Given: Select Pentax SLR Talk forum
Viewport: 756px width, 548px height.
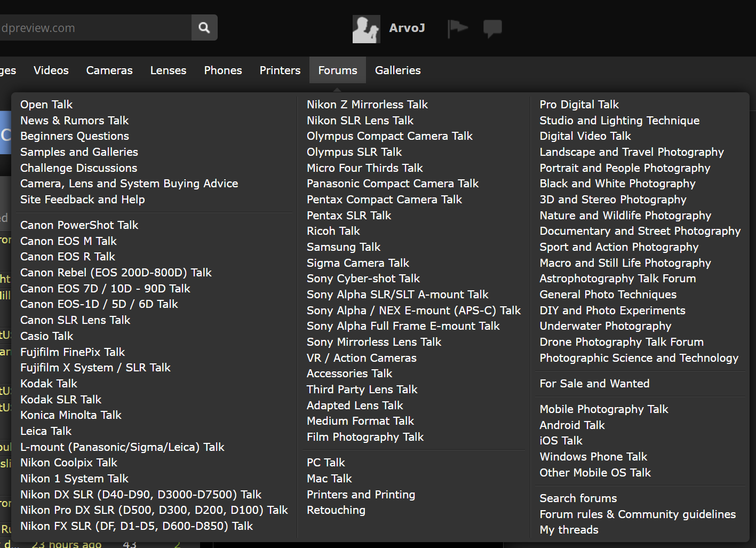Looking at the screenshot, I should 349,216.
